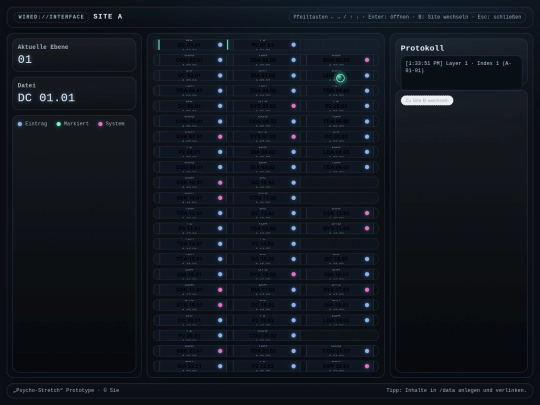The width and height of the screenshot is (540, 405).
Task: Open the TDA 06.03 entry
Action: click(x=340, y=121)
